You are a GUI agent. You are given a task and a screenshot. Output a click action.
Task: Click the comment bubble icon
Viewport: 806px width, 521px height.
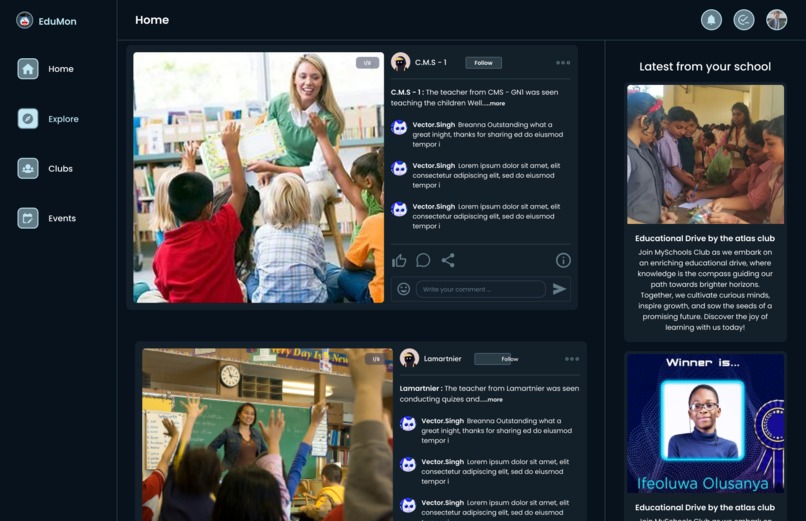pyautogui.click(x=423, y=260)
